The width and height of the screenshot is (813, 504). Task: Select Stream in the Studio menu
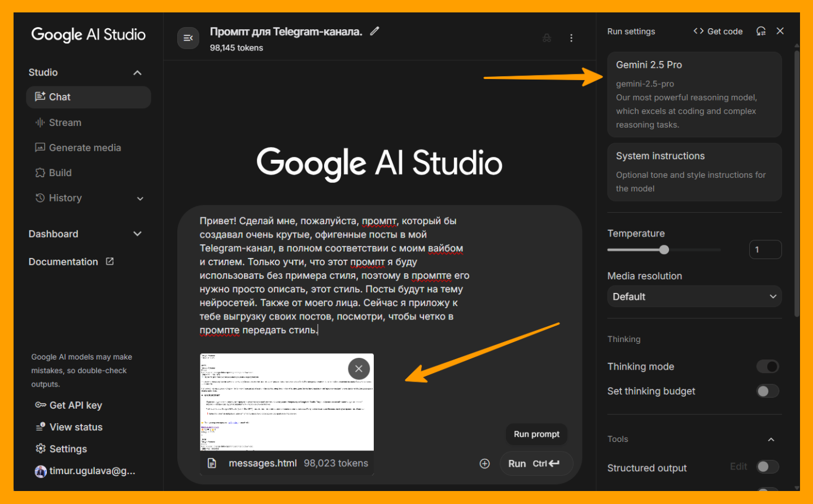[65, 122]
